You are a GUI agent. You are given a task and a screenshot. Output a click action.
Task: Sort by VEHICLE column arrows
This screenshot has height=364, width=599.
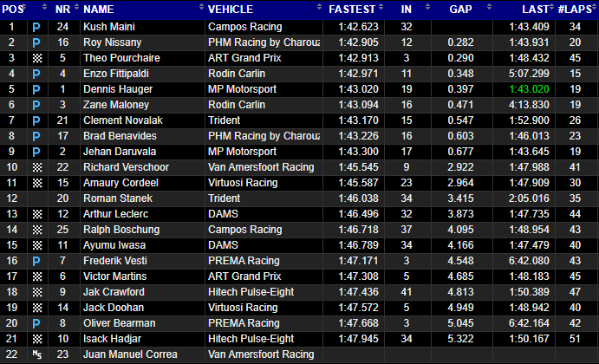click(319, 7)
